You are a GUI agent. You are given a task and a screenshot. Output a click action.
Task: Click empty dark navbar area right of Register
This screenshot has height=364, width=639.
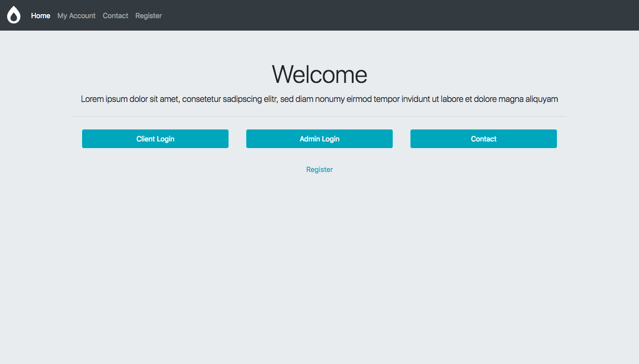tap(399, 16)
